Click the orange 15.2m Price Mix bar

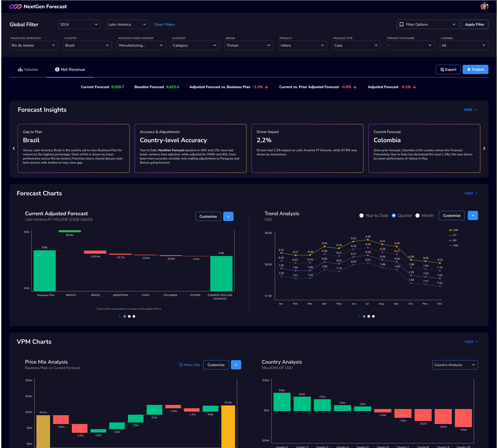pos(228,426)
